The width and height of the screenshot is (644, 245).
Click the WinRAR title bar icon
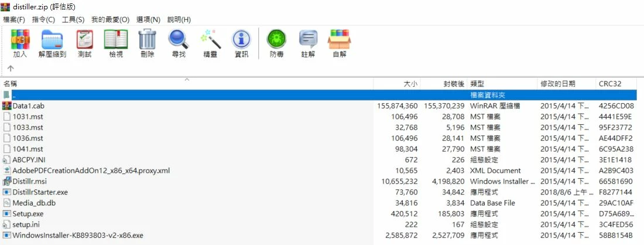5,6
